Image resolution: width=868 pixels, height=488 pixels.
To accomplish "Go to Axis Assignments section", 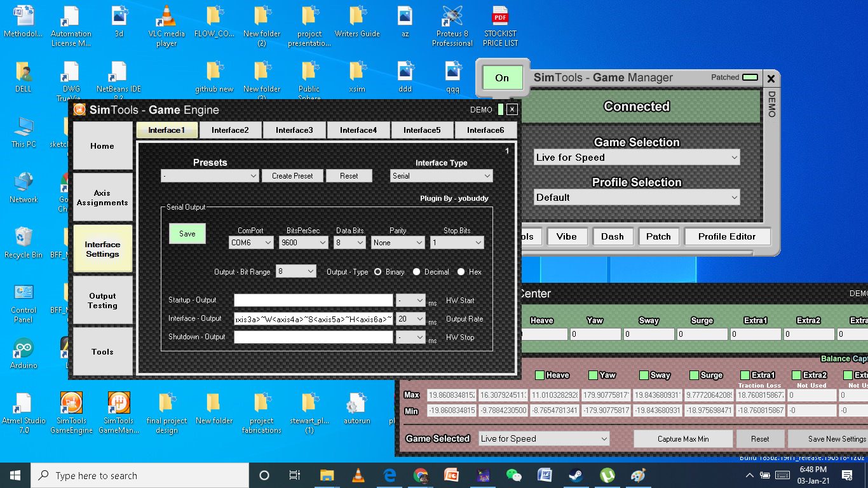I will point(102,198).
